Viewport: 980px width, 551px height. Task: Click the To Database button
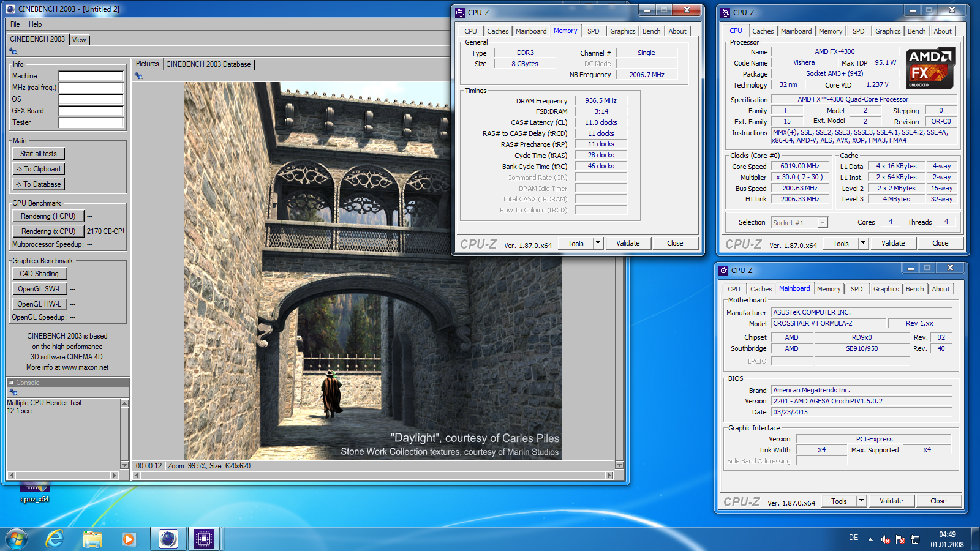pos(39,184)
